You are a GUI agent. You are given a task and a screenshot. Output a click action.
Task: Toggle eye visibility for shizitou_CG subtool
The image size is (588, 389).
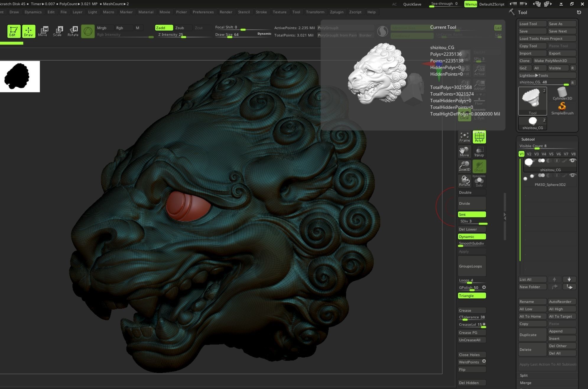click(x=572, y=161)
